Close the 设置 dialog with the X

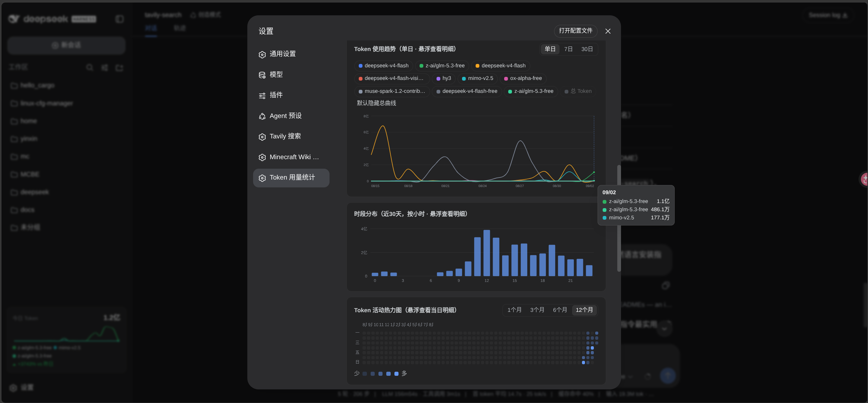608,31
